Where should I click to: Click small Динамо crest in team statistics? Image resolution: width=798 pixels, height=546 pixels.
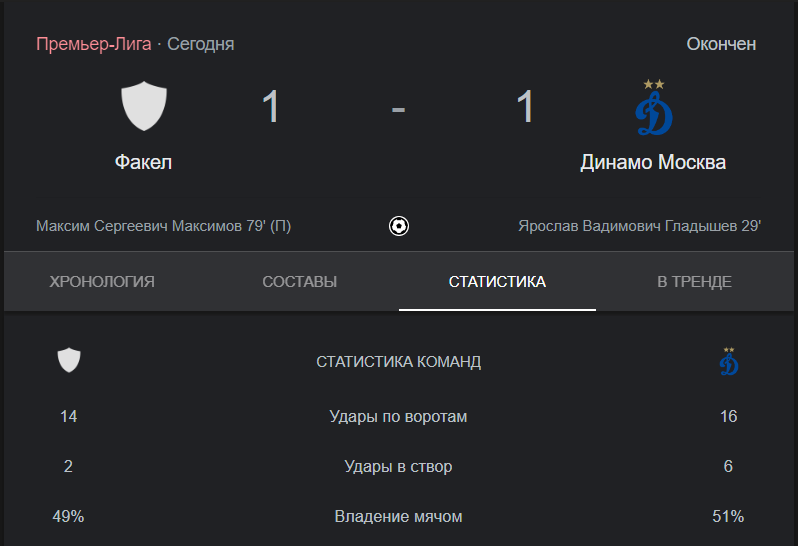(x=729, y=361)
